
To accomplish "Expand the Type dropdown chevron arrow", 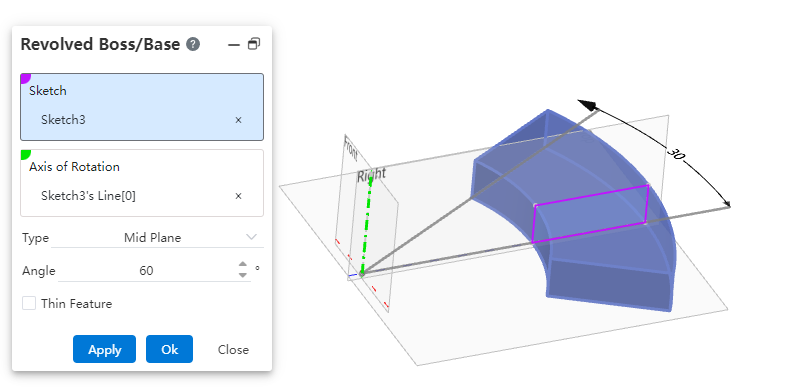I will (251, 237).
